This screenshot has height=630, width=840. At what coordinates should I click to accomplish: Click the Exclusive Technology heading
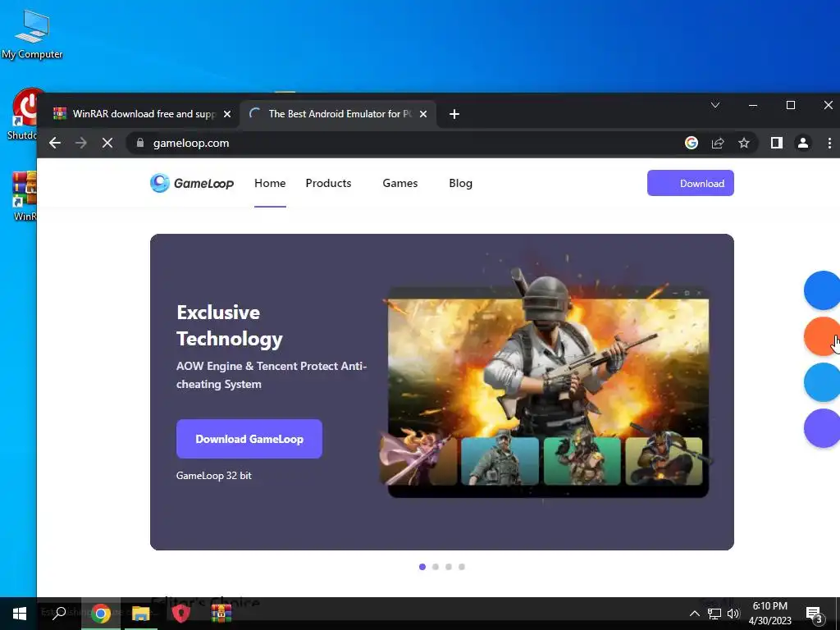230,325
